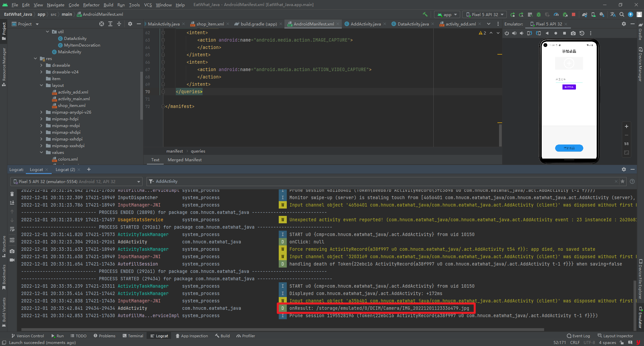Collapse the res folder in project tree
The height and width of the screenshot is (346, 644).
[36, 59]
